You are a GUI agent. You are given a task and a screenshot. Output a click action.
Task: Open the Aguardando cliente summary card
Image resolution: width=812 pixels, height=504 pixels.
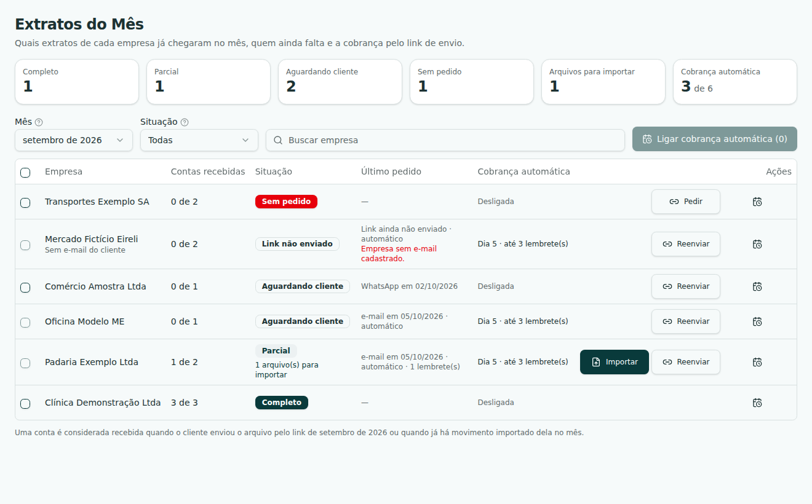[340, 82]
